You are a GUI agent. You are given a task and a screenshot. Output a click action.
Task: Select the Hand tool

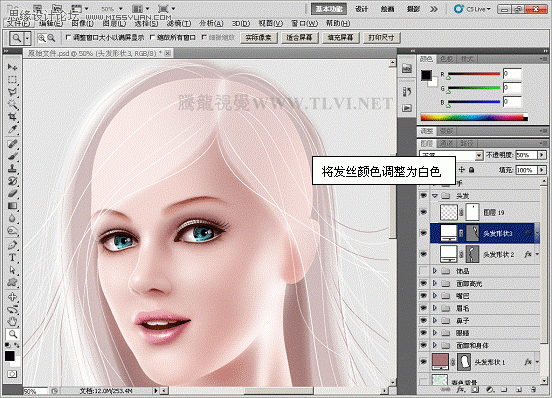(x=12, y=321)
